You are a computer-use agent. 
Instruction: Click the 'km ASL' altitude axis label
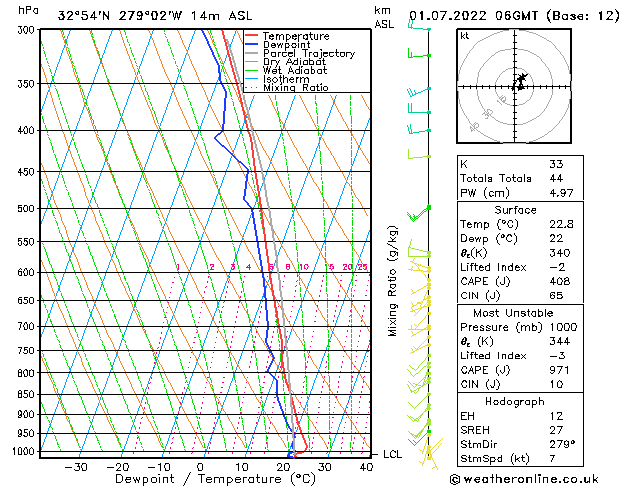(x=384, y=17)
